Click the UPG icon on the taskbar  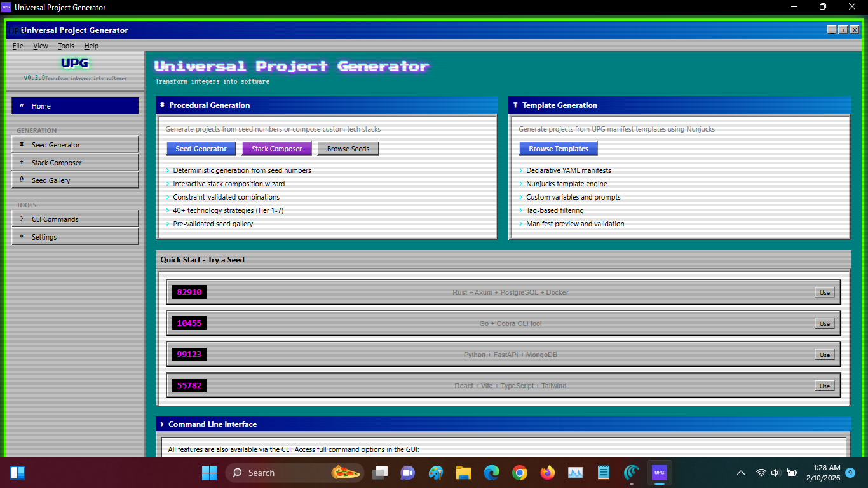(659, 473)
